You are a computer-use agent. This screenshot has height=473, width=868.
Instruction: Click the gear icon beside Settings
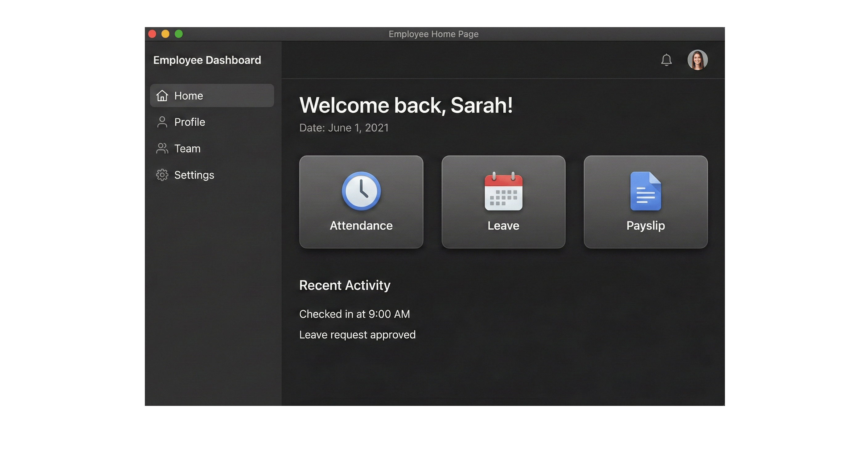(x=162, y=175)
